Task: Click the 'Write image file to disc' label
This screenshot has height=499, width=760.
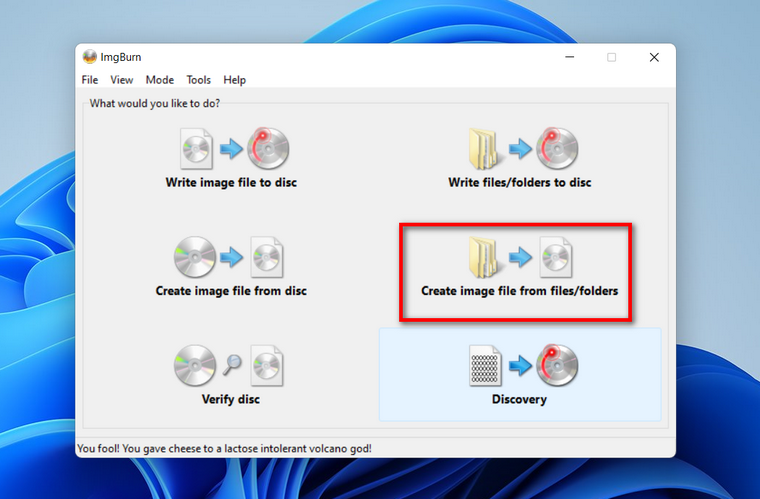Action: (231, 183)
